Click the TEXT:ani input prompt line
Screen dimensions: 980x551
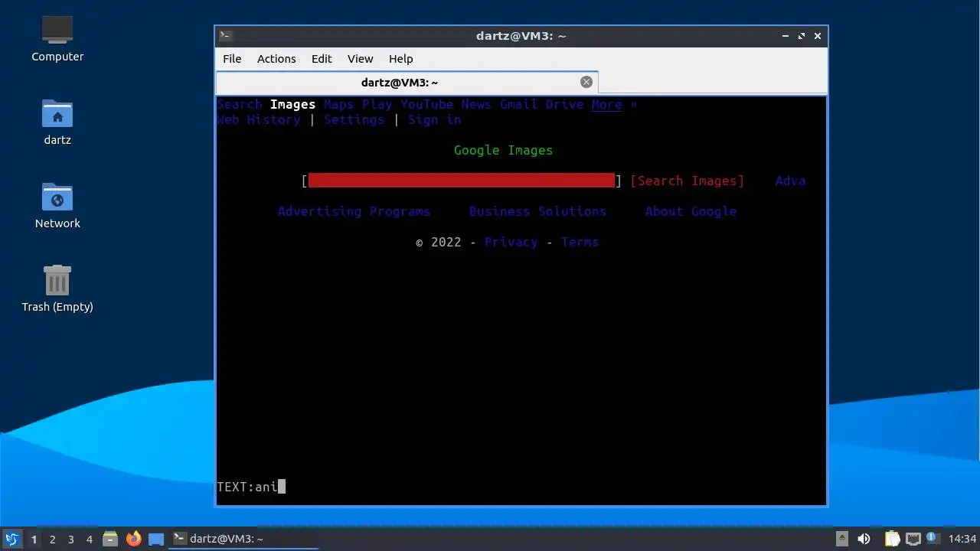[x=251, y=487]
